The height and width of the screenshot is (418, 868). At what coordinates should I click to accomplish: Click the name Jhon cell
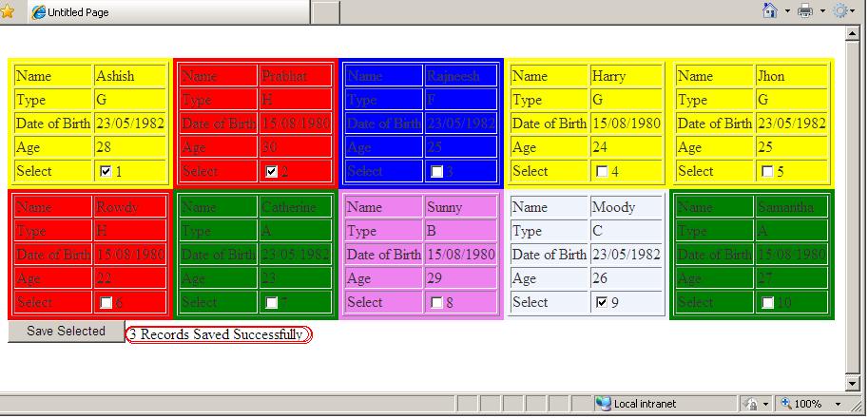pos(792,76)
